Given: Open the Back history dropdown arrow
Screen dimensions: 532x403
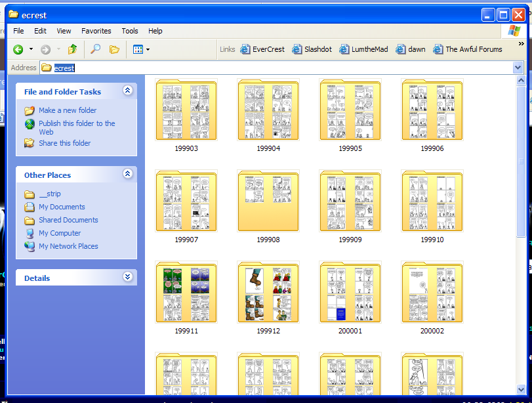Looking at the screenshot, I should click(31, 49).
